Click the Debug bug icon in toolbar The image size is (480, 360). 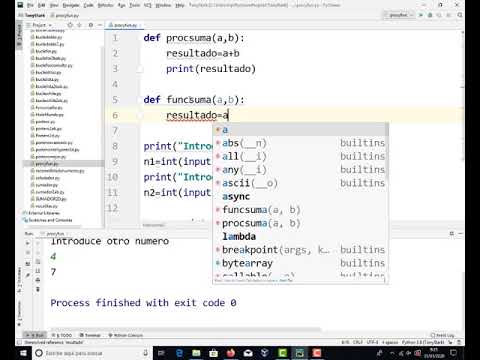pyautogui.click(x=430, y=15)
